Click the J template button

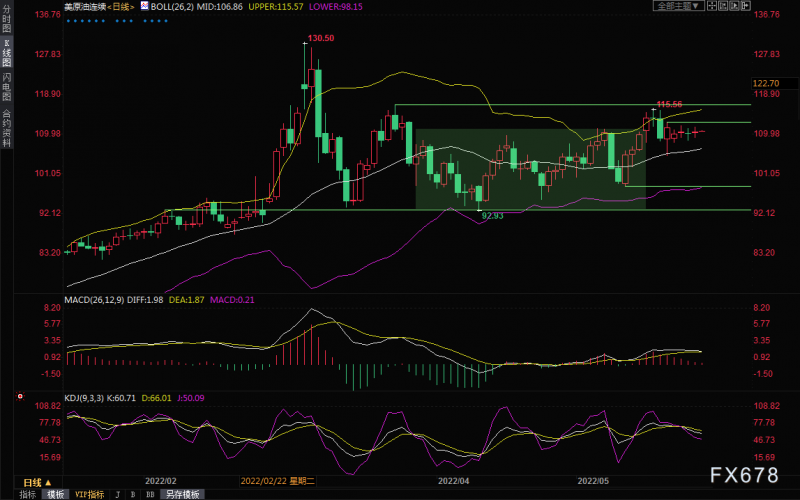pos(118,494)
